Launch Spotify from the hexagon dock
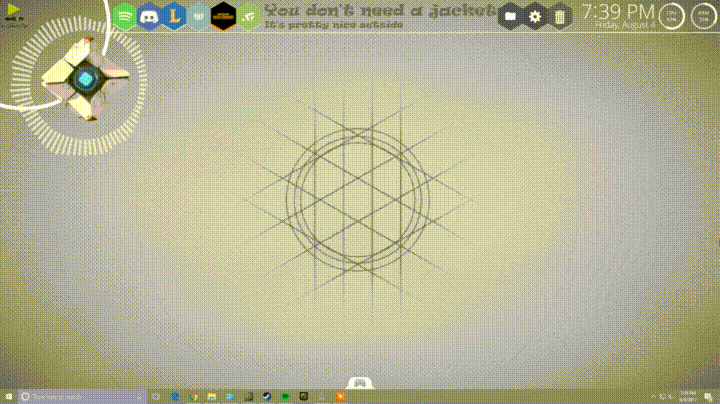720x404 pixels. coord(124,16)
